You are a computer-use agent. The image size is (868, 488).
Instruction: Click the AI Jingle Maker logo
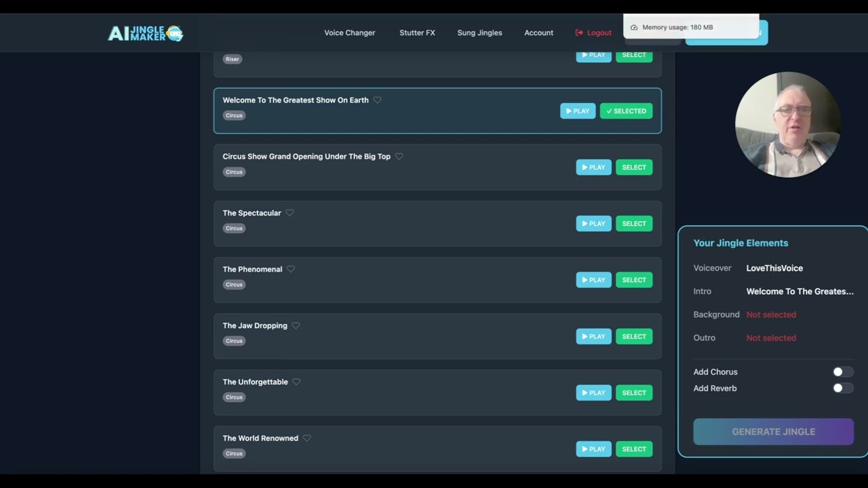pyautogui.click(x=146, y=33)
